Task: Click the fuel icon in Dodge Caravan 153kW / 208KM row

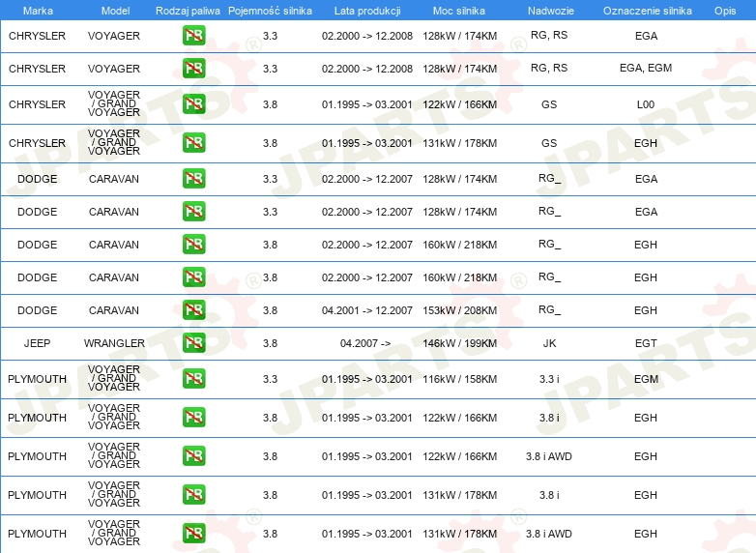Action: (193, 310)
